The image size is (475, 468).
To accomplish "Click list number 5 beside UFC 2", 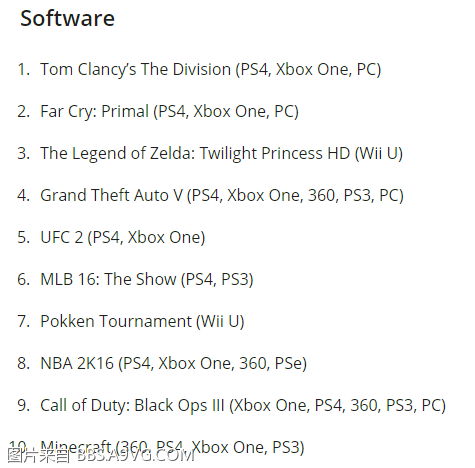I will (x=24, y=238).
